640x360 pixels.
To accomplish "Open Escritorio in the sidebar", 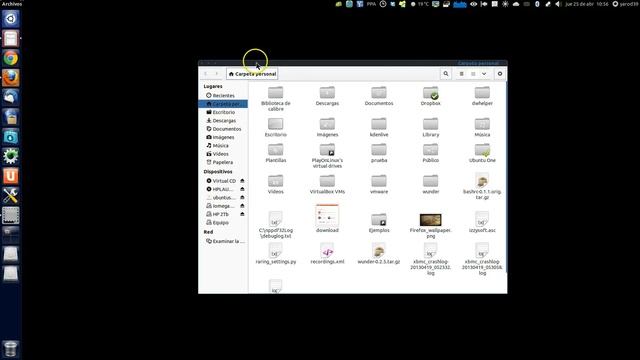I will 223,112.
